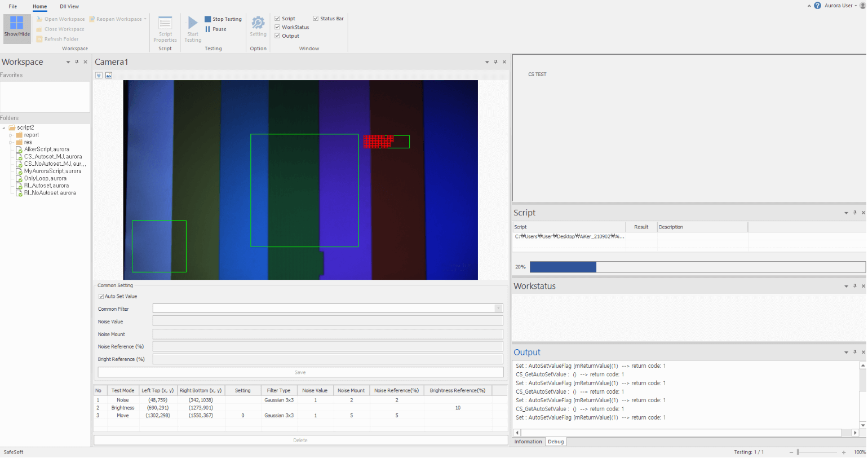Viewport: 868px width, 458px height.
Task: Click the Camera1 view dropdown toolbar icon
Action: click(99, 75)
